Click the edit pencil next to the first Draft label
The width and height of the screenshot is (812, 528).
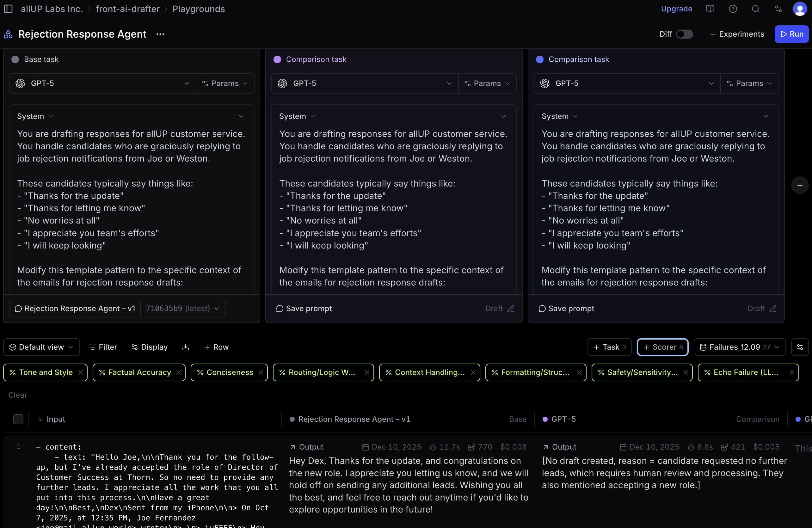[510, 309]
